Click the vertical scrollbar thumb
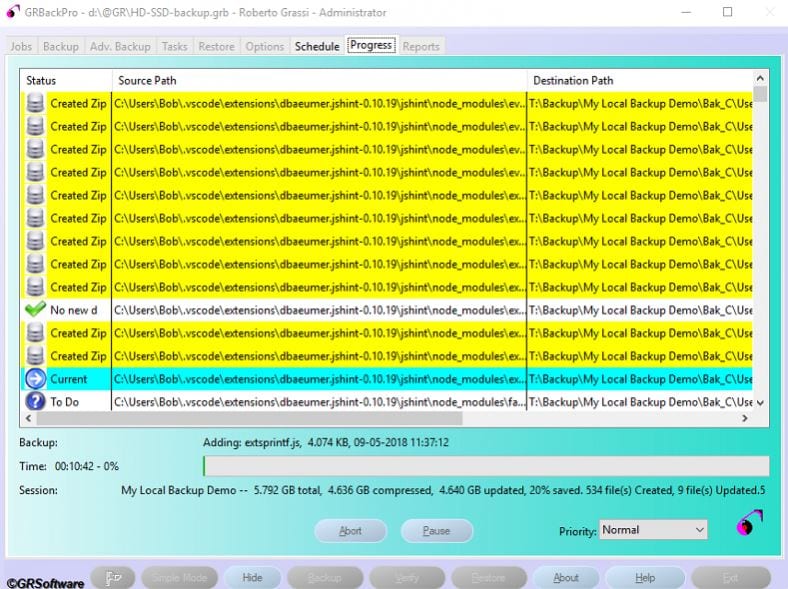 760,94
